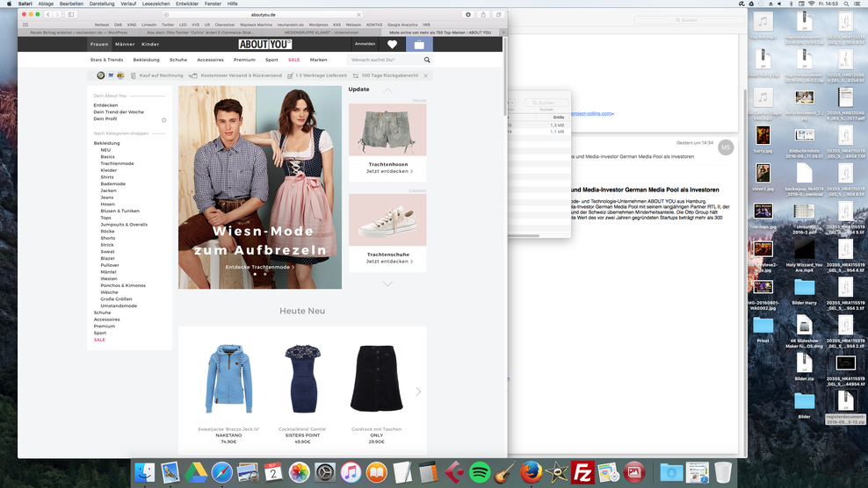Show older updates with down chevron
This screenshot has height=488, width=868.
tap(387, 283)
